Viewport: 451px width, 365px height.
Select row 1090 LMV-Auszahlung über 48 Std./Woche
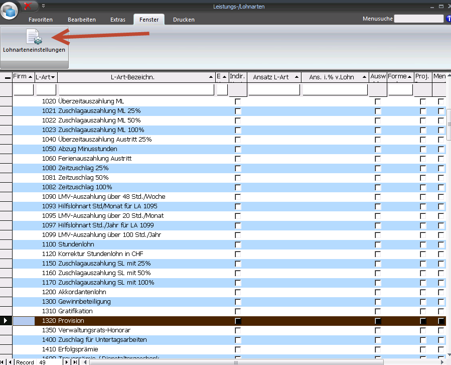pos(229,197)
